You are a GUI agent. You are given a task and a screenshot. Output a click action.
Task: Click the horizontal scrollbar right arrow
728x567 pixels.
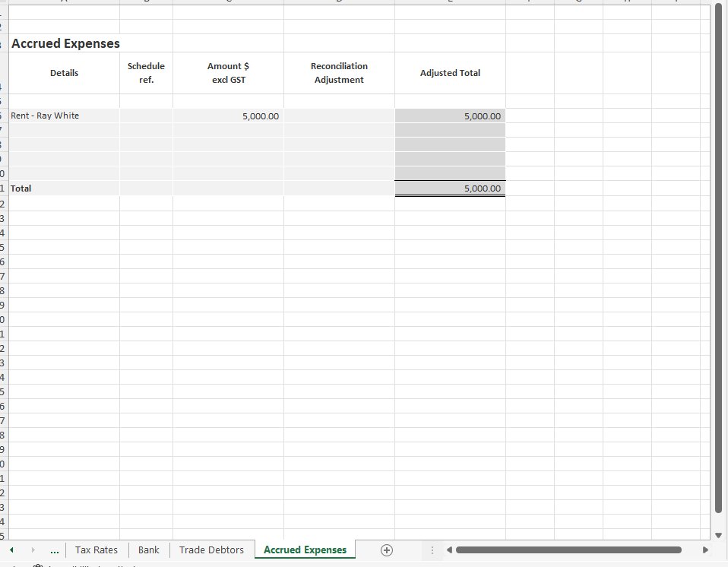[x=705, y=550]
